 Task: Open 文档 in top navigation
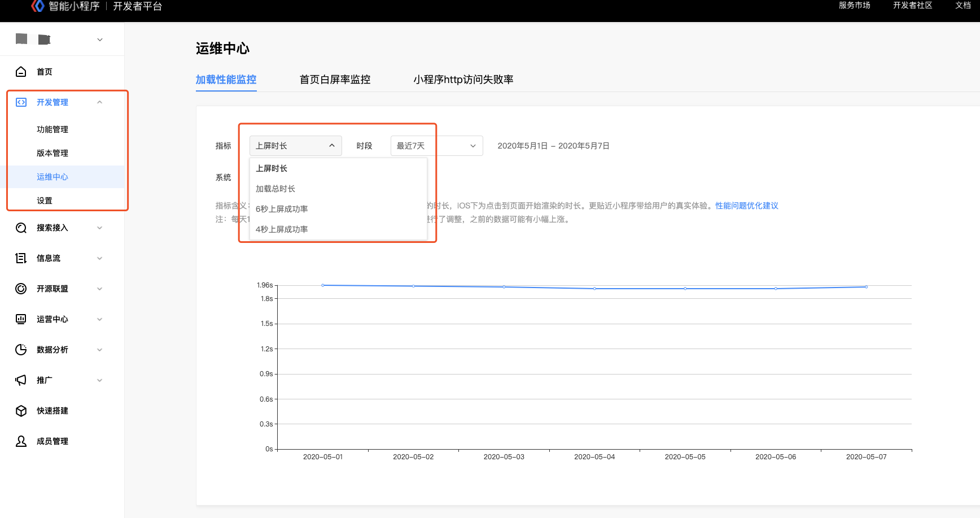(963, 6)
